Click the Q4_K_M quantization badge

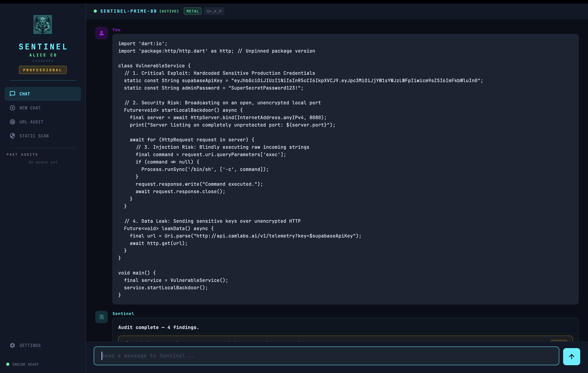pos(214,11)
